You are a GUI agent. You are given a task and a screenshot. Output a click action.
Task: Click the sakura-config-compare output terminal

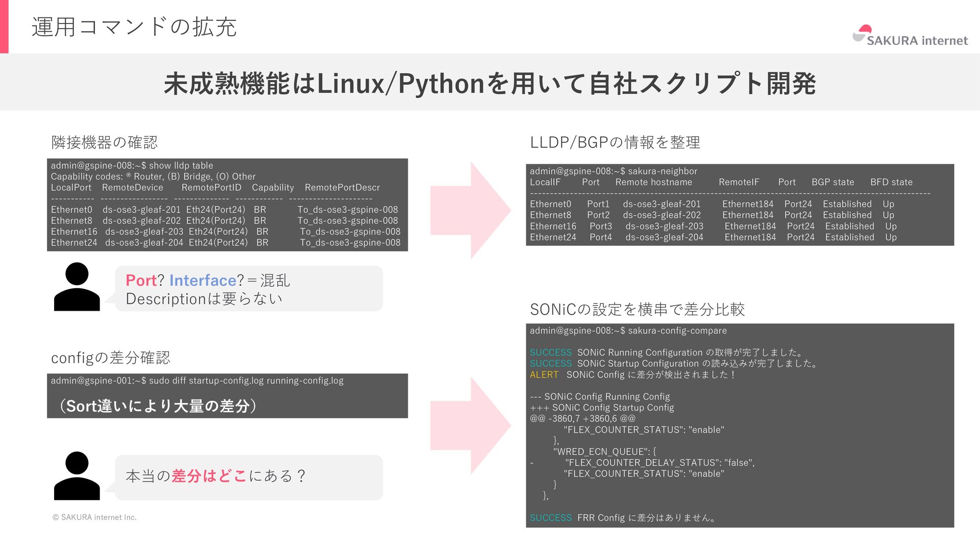[740, 425]
